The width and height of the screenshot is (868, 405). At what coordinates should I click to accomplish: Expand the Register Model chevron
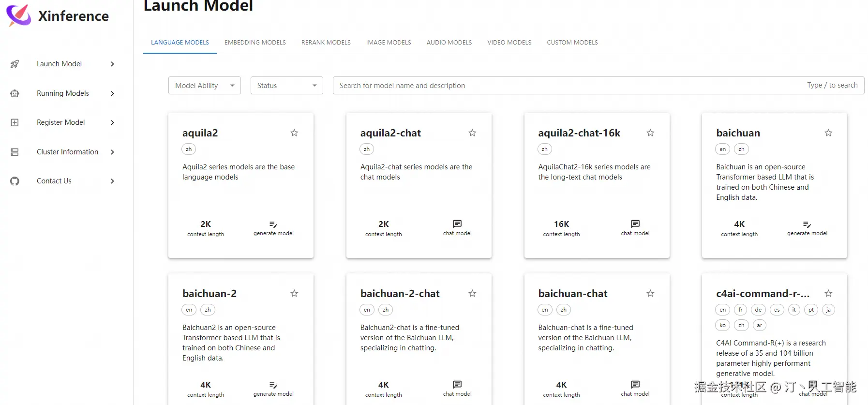[112, 122]
